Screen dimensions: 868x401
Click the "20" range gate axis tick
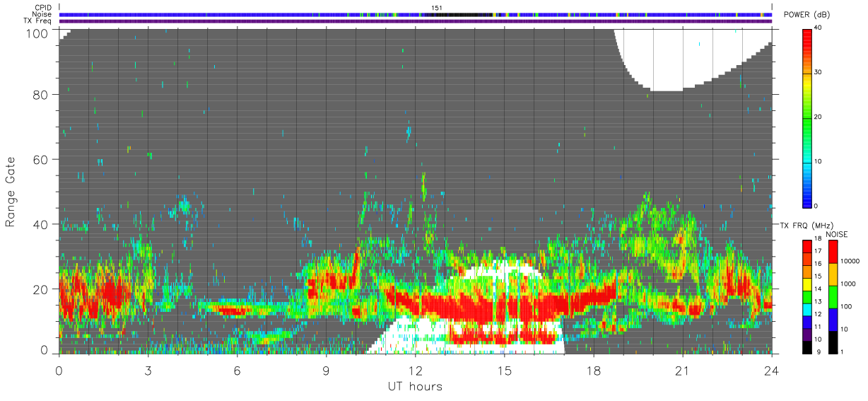coord(41,289)
